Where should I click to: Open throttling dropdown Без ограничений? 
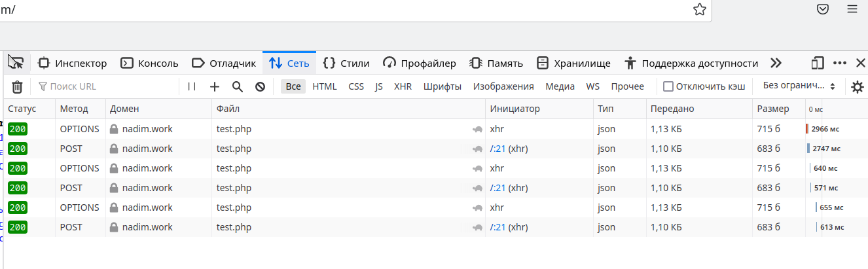pos(799,86)
